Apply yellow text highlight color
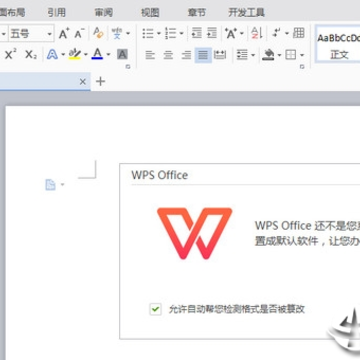 75,54
